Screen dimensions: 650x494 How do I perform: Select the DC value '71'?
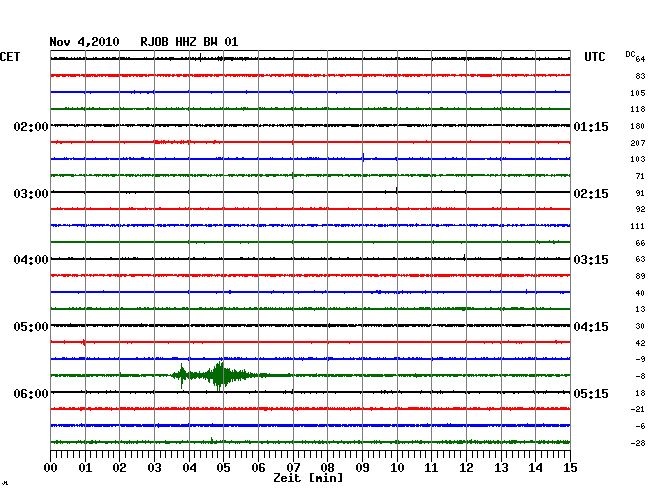point(640,177)
